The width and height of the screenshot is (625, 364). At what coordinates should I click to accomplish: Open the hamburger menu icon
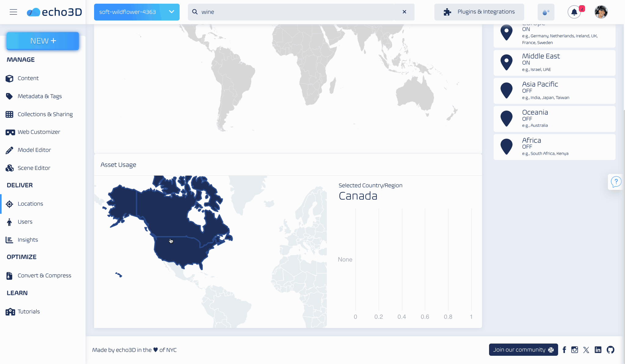tap(13, 12)
